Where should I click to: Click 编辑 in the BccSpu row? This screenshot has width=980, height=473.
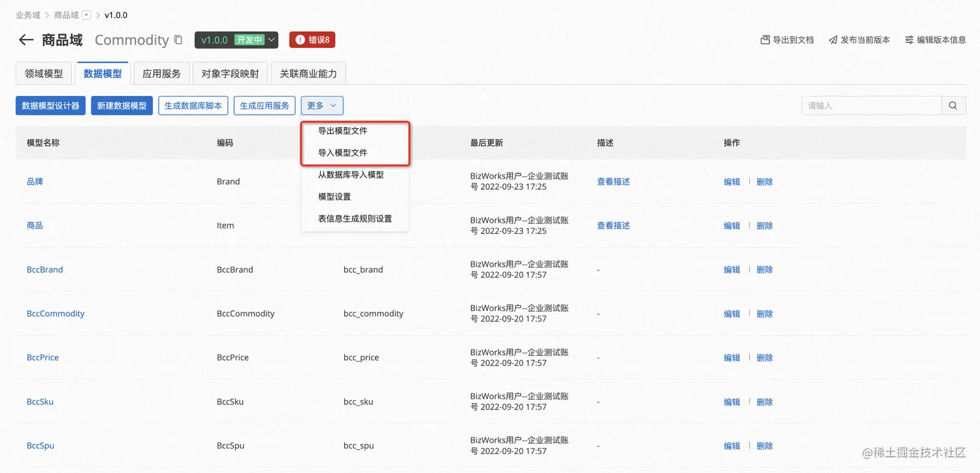point(732,446)
